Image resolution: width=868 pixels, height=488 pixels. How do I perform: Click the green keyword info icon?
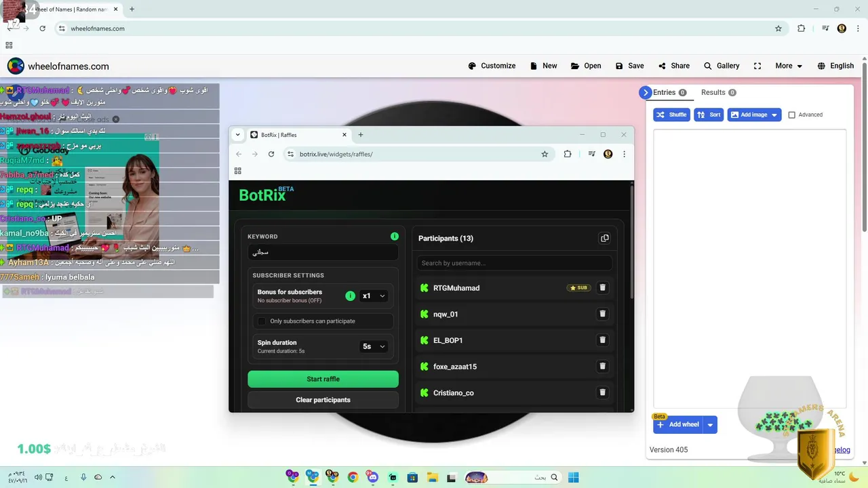pyautogui.click(x=395, y=237)
